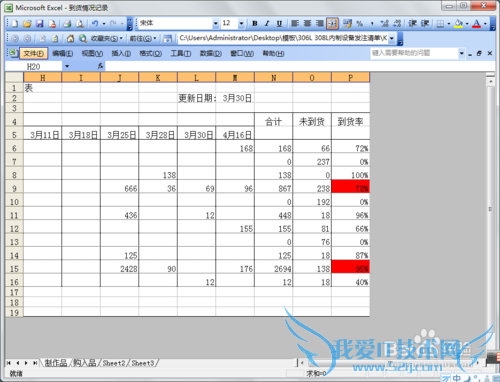The height and width of the screenshot is (382, 500).
Task: Click the show only web toolbar icon
Action: pyautogui.click(x=168, y=39)
